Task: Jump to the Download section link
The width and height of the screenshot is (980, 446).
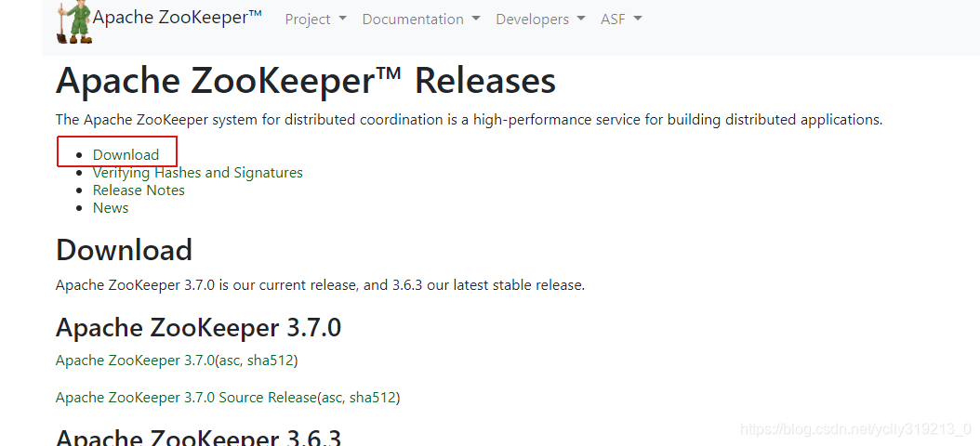Action: tap(126, 154)
